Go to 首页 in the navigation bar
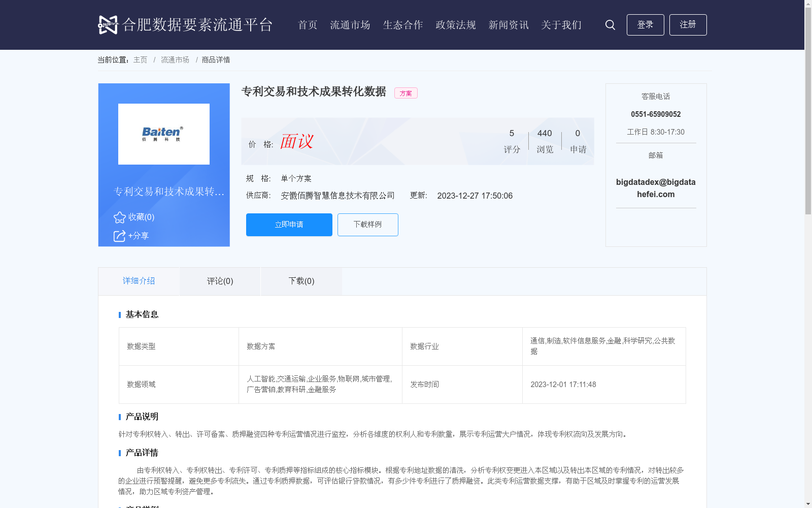The width and height of the screenshot is (812, 508). point(308,25)
